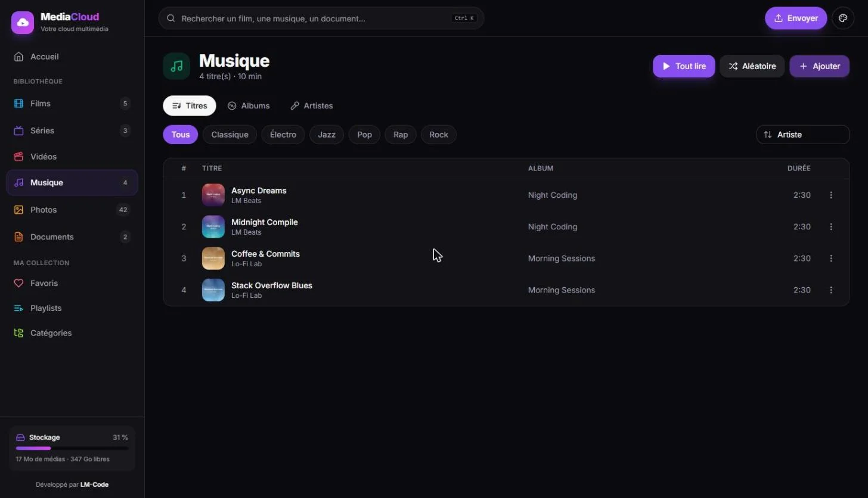Screen dimensions: 868x498
Task: Focus the search field for films and music
Action: tap(321, 18)
